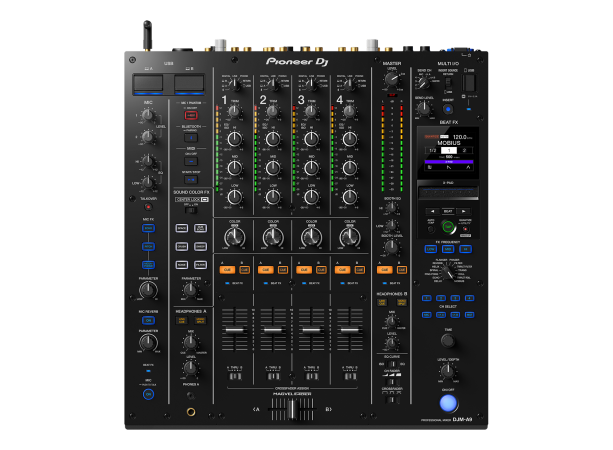Click channel 2 crossfader assign switch
613x450 pixels.
tap(273, 376)
